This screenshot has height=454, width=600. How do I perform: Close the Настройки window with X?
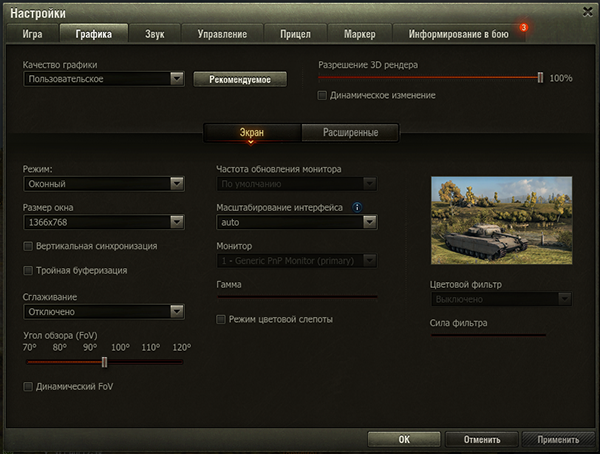click(588, 12)
